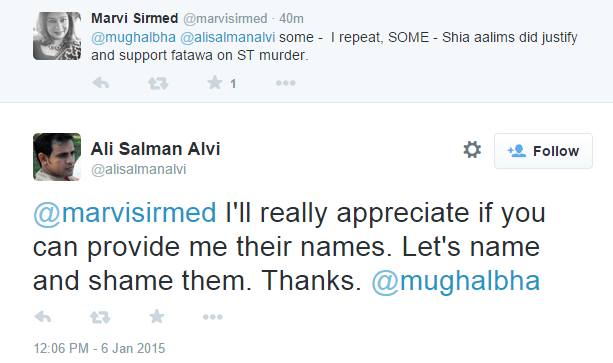This screenshot has width=613, height=363.
Task: Reply to Marvi Sirmed's tweet
Action: click(x=100, y=83)
